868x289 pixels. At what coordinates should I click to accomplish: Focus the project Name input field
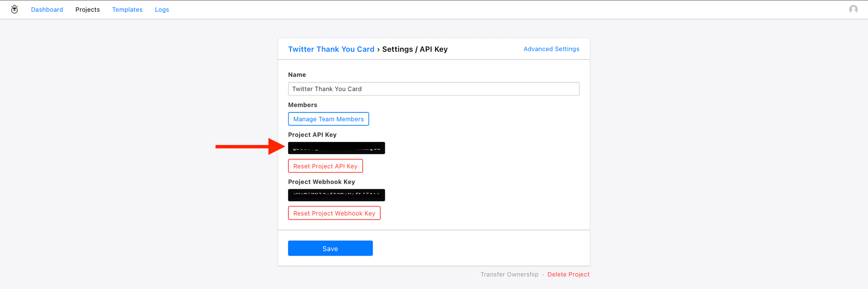(x=434, y=89)
